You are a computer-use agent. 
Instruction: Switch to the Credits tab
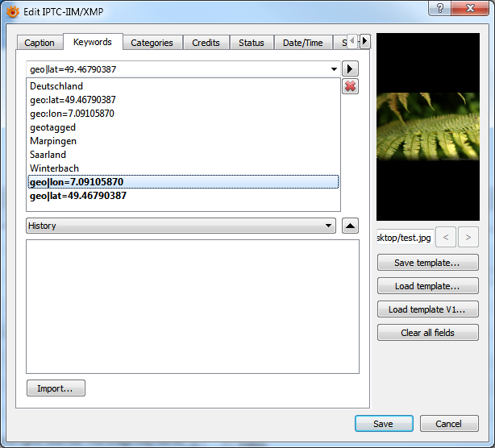(206, 43)
